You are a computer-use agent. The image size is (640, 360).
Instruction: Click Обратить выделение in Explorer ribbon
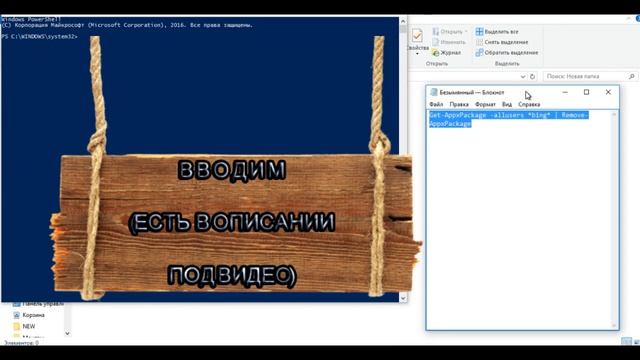click(x=507, y=53)
